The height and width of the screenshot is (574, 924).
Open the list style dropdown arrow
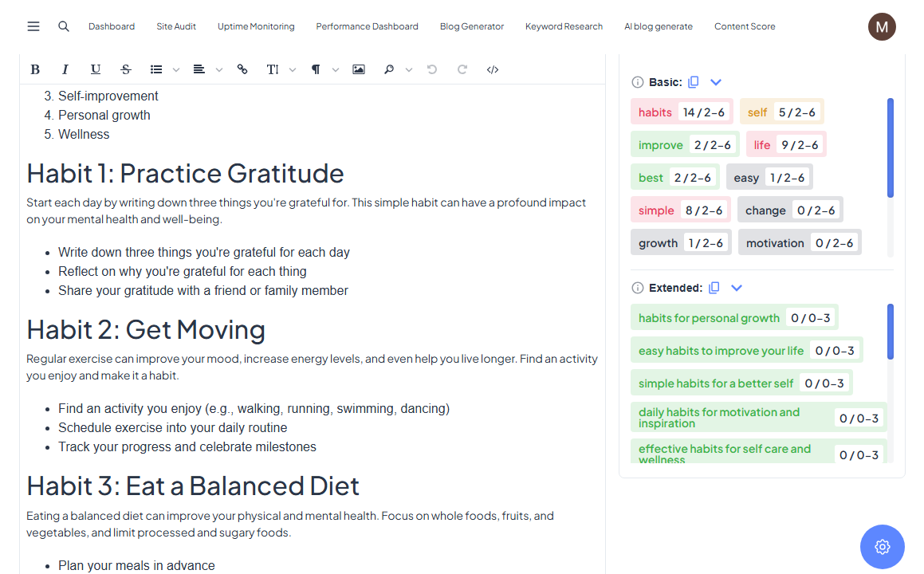pos(176,69)
